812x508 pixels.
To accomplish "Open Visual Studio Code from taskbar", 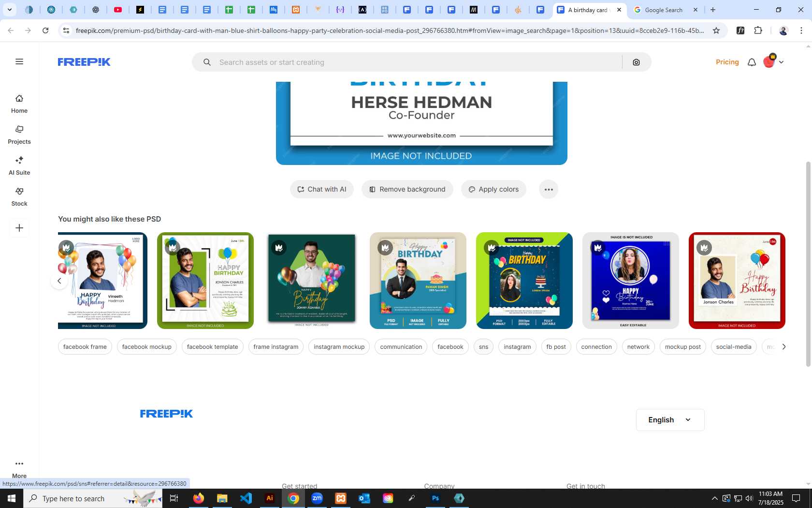I will click(246, 498).
